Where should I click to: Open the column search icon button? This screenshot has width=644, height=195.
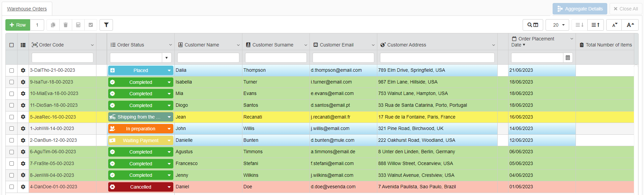[533, 25]
